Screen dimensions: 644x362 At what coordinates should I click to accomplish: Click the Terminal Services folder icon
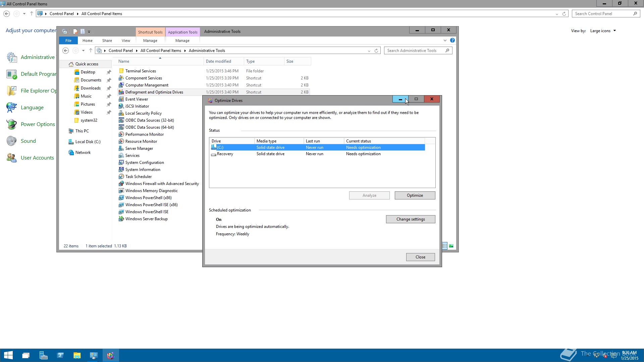121,71
